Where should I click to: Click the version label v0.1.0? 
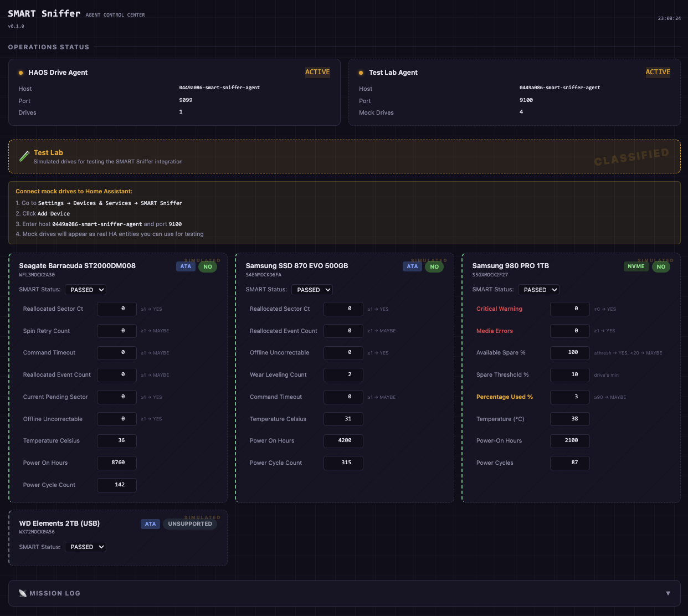coord(16,26)
